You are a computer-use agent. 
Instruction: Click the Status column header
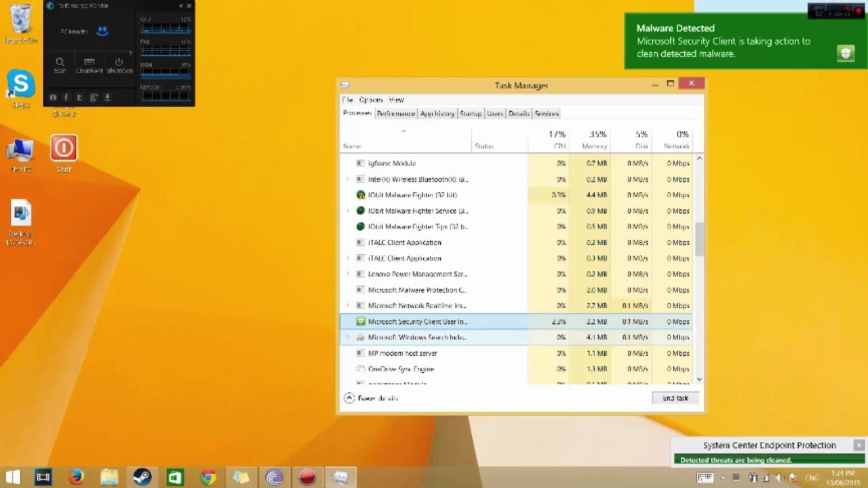click(500, 140)
